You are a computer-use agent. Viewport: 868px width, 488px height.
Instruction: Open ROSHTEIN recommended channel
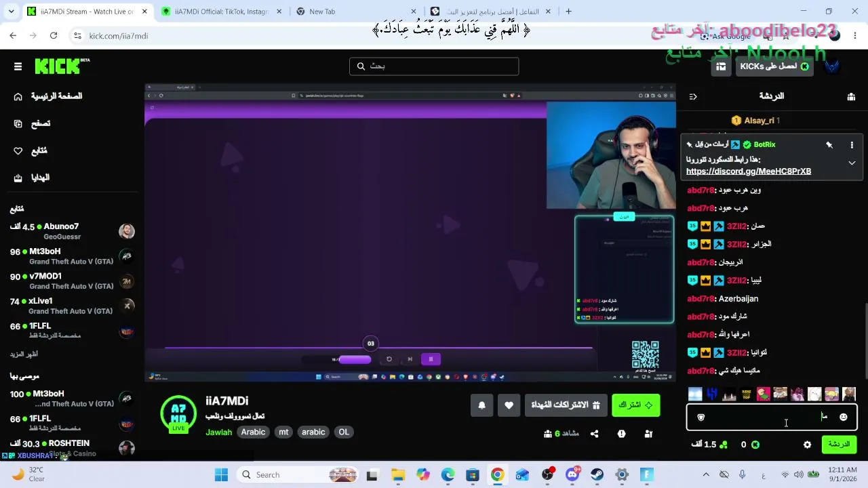(72, 447)
